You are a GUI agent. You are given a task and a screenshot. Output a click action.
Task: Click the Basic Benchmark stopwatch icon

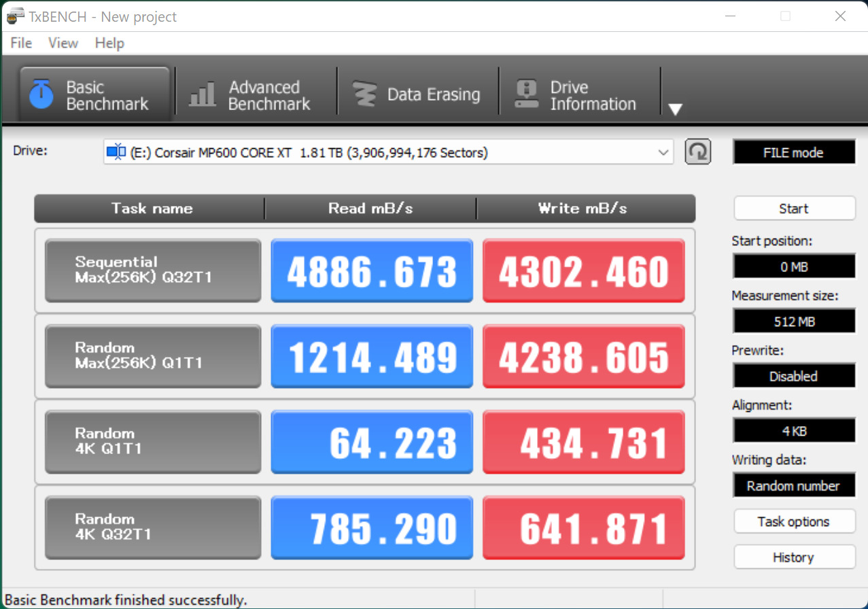click(41, 95)
